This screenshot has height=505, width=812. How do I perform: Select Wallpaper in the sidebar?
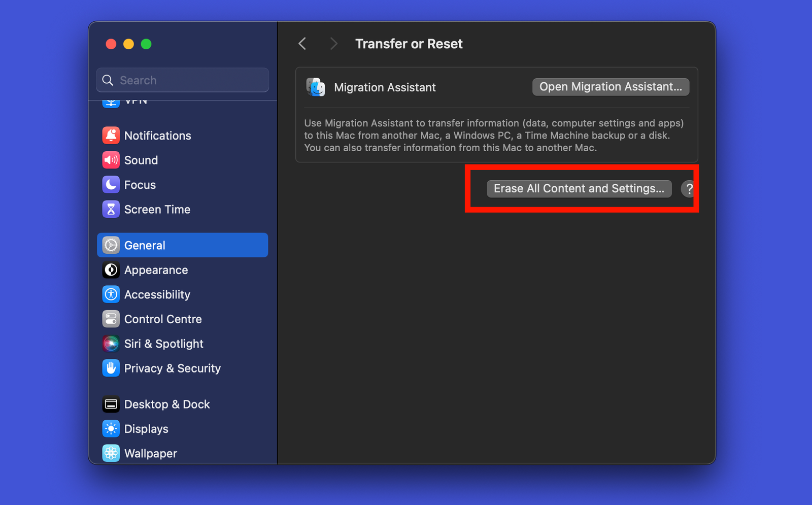[151, 453]
